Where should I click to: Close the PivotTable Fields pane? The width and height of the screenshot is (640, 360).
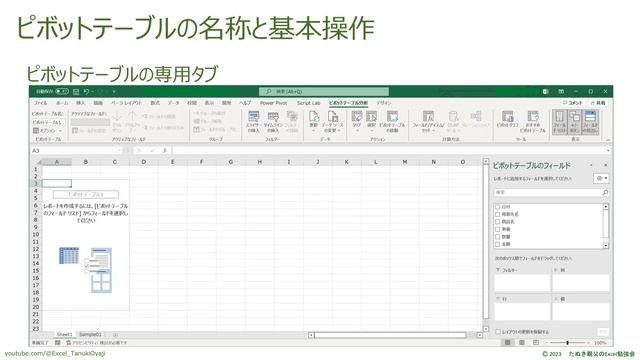coord(606,165)
